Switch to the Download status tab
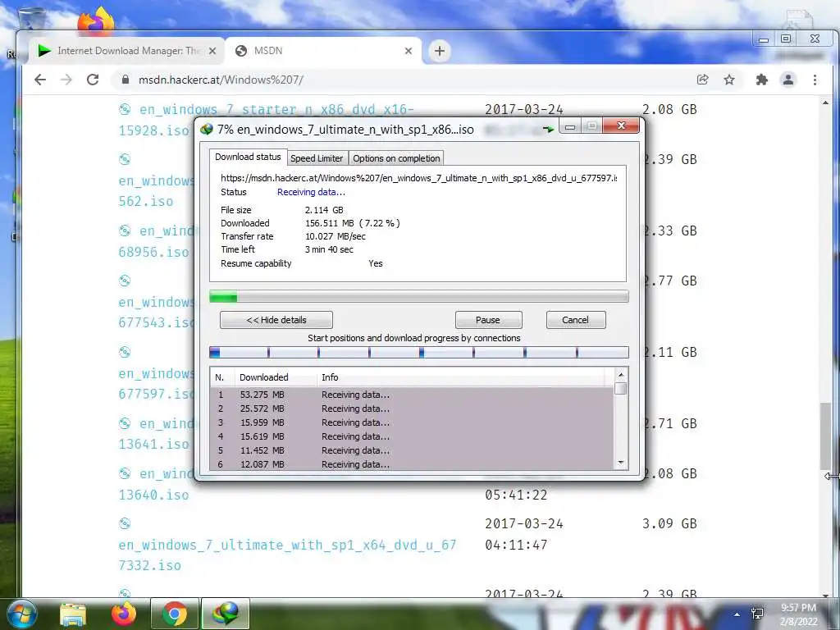This screenshot has height=630, width=840. 248,157
